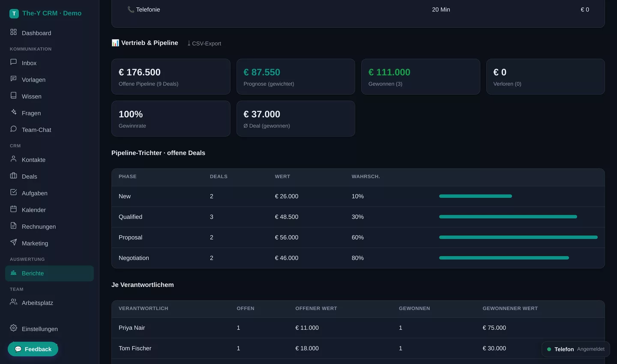Click the Telefon Angemeldet status badge
The image size is (617, 364).
pyautogui.click(x=576, y=349)
